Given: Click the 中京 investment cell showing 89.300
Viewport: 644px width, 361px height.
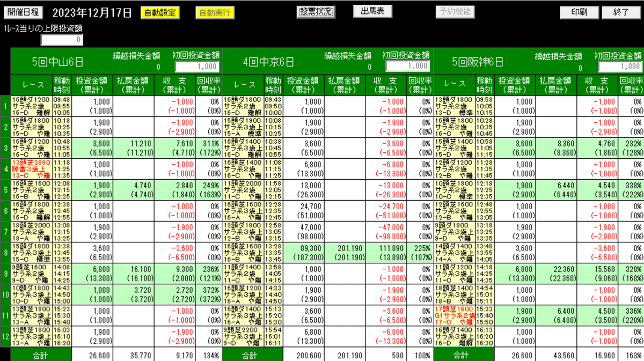Looking at the screenshot, I should 304,253.
